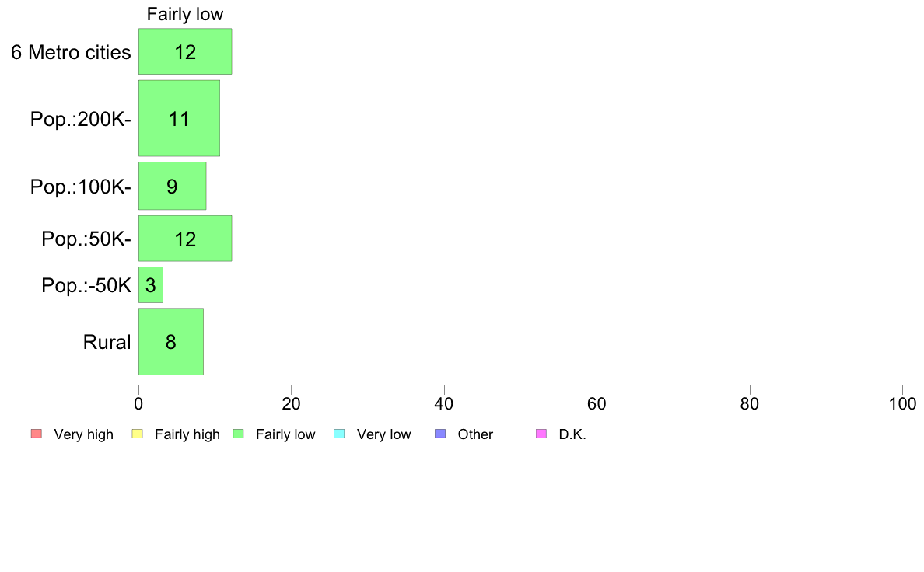The height and width of the screenshot is (572, 924).
Task: Select the Pop.:50K- bar showing 12
Action: click(185, 239)
